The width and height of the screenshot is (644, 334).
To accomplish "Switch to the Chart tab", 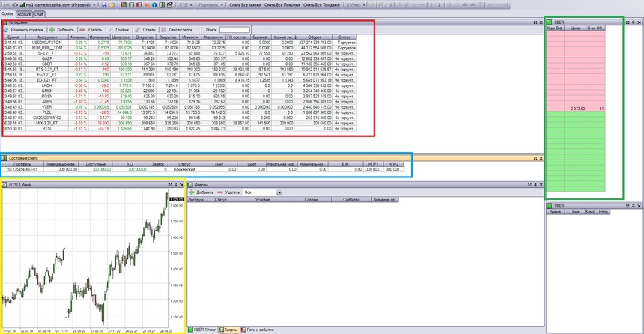I will tap(39, 14).
